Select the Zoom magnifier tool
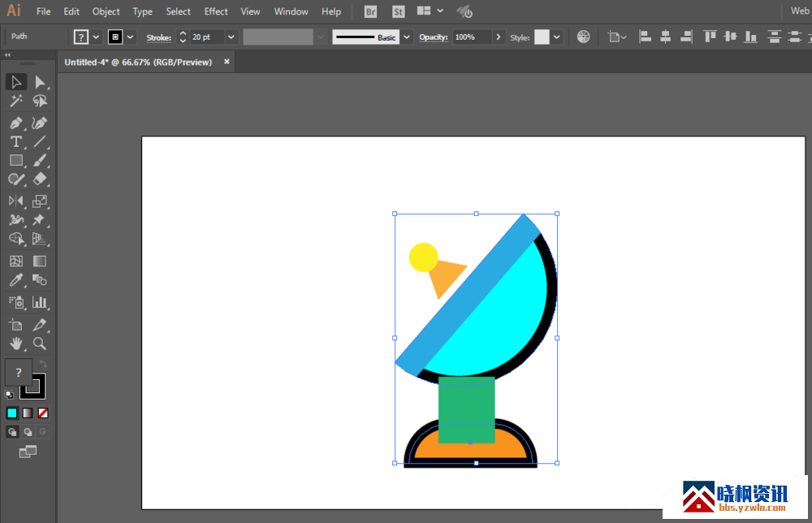 [x=40, y=344]
